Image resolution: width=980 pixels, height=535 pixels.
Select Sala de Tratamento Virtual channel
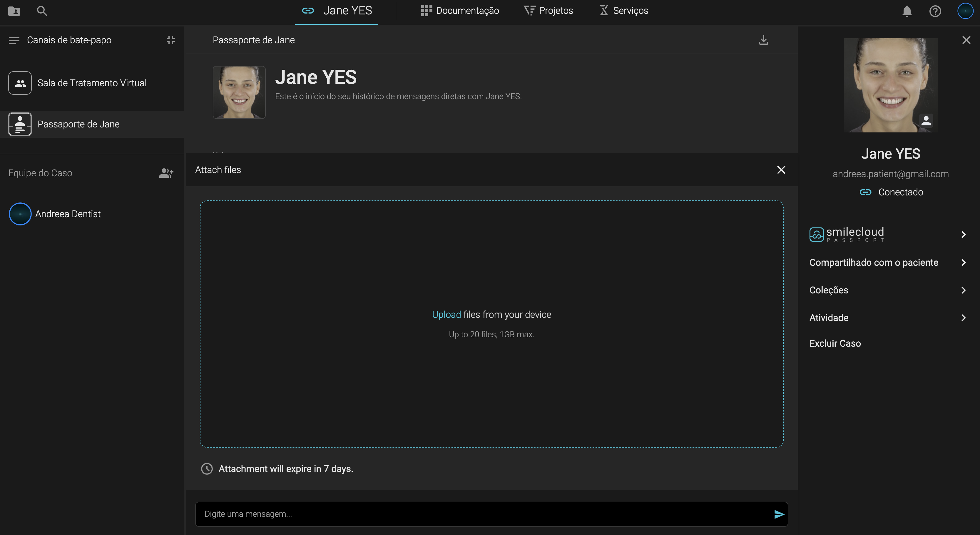(x=92, y=83)
